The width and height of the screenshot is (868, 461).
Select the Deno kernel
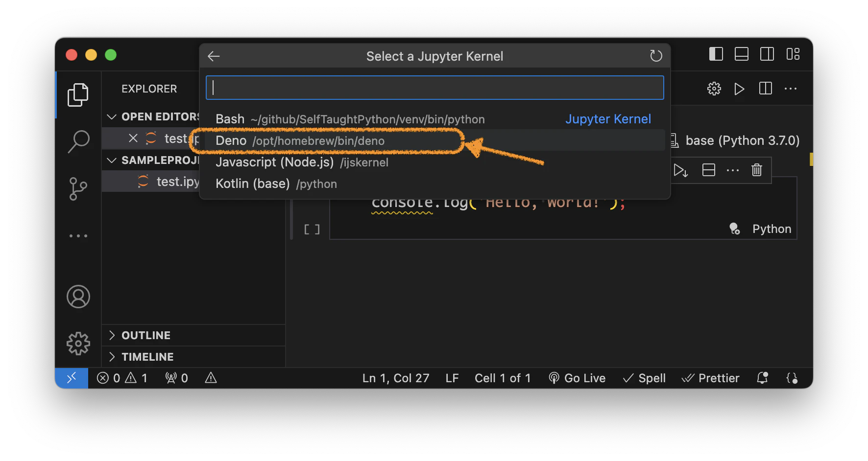coord(434,140)
